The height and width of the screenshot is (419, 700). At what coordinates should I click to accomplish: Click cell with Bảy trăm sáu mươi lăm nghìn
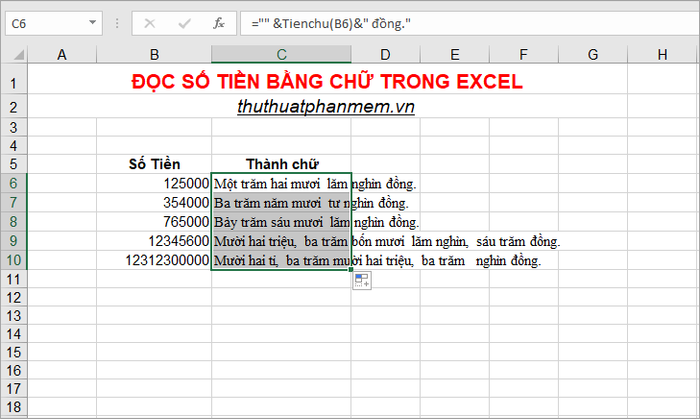[x=281, y=222]
